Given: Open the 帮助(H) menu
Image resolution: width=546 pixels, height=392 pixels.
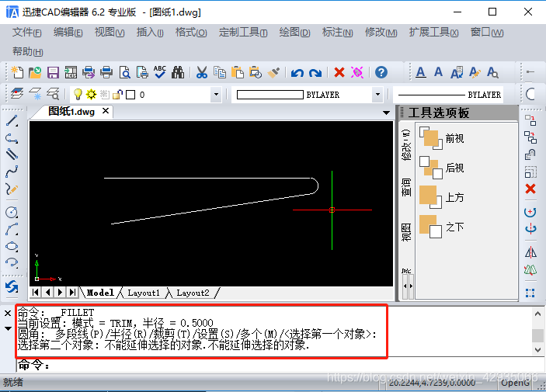Looking at the screenshot, I should (27, 51).
